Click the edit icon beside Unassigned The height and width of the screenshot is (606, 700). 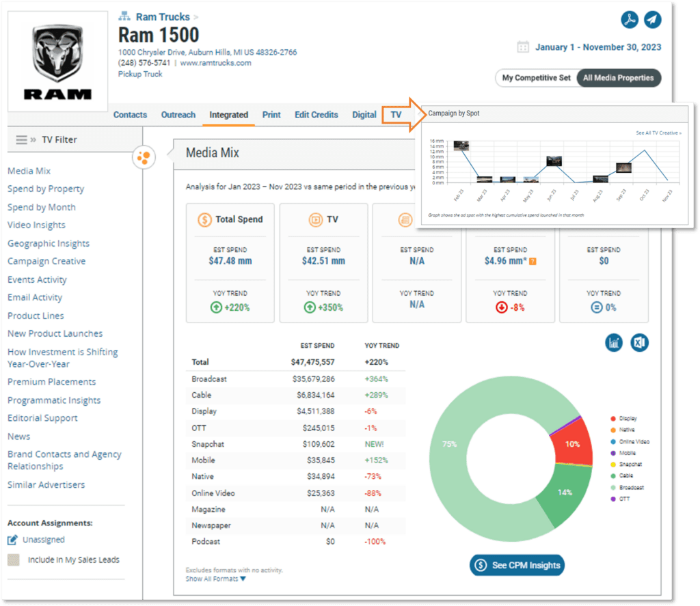12,540
